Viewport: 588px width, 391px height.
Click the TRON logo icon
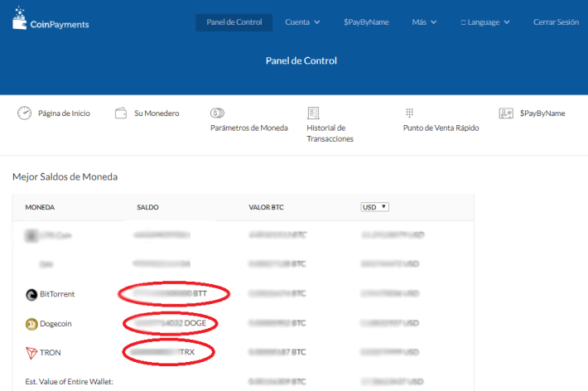[31, 353]
